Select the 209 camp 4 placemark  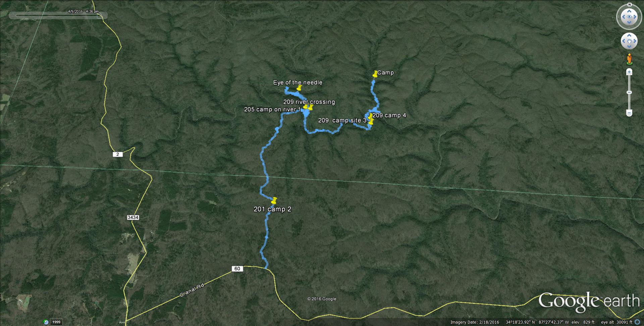click(x=370, y=116)
